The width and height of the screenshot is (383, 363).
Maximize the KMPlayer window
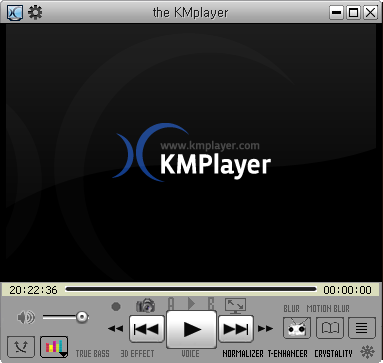pos(353,13)
